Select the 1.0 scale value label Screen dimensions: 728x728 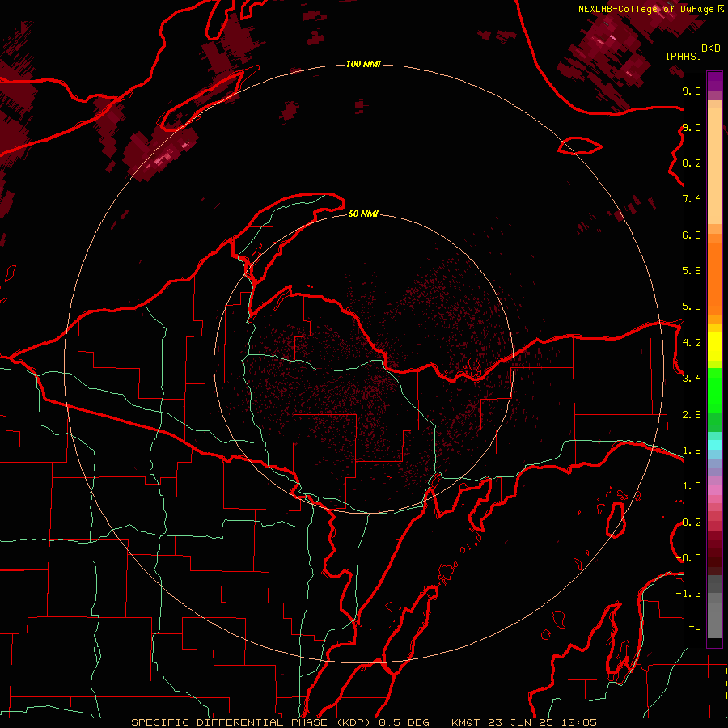click(x=692, y=486)
